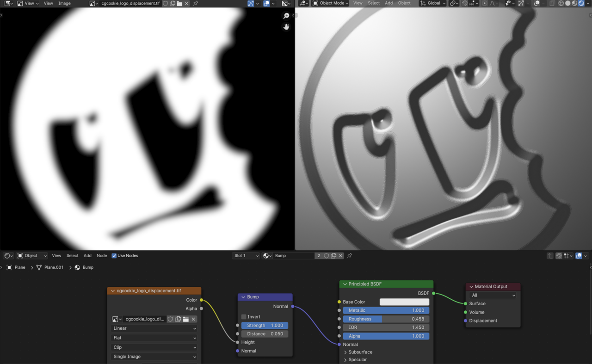Screen dimensions: 592x364
Task: Open the Global transform orientation dropdown
Action: [x=432, y=3]
